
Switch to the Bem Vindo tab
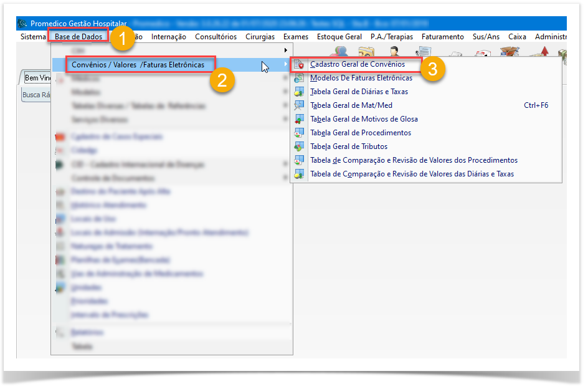[x=37, y=78]
